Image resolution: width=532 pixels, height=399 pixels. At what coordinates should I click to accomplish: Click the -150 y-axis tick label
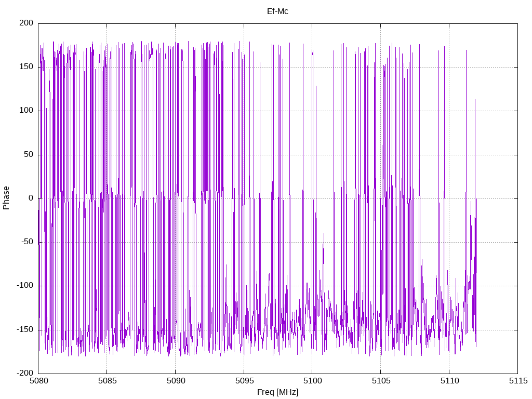(25, 329)
